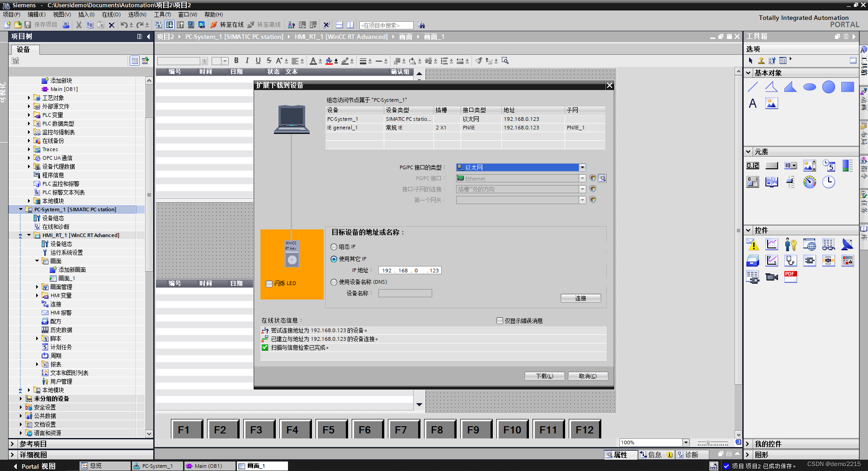Open the zoom level 100% dropdown

click(686, 442)
